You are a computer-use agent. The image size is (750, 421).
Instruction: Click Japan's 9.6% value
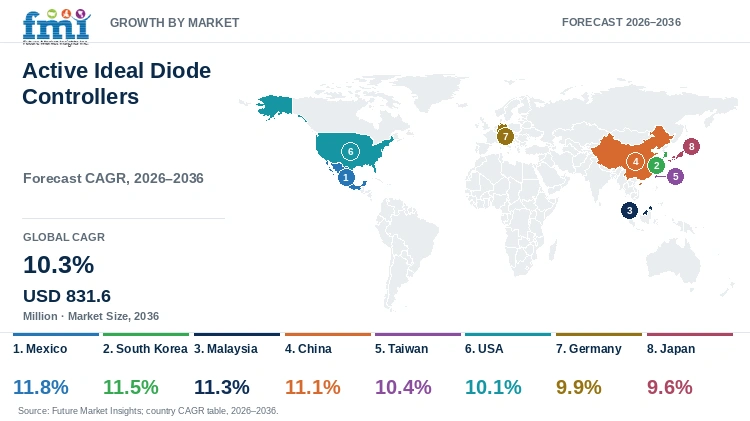[x=670, y=387]
